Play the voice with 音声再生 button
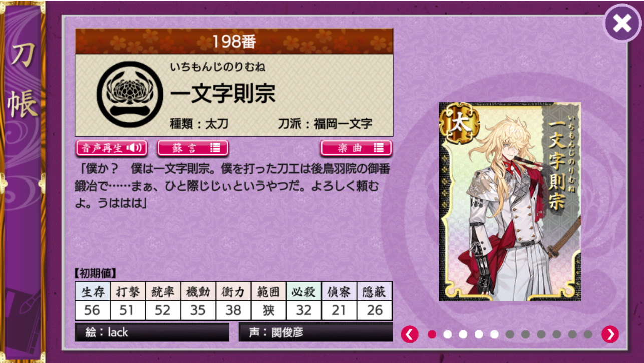 (111, 148)
